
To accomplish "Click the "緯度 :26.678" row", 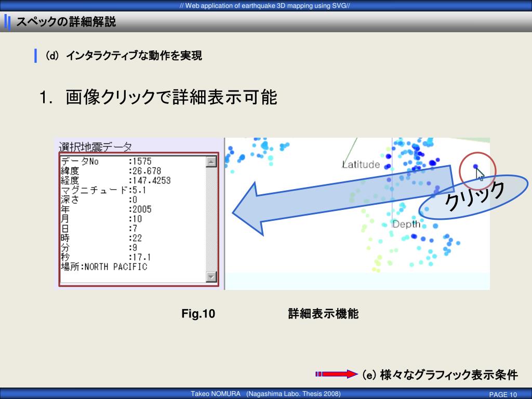I will point(111,170).
